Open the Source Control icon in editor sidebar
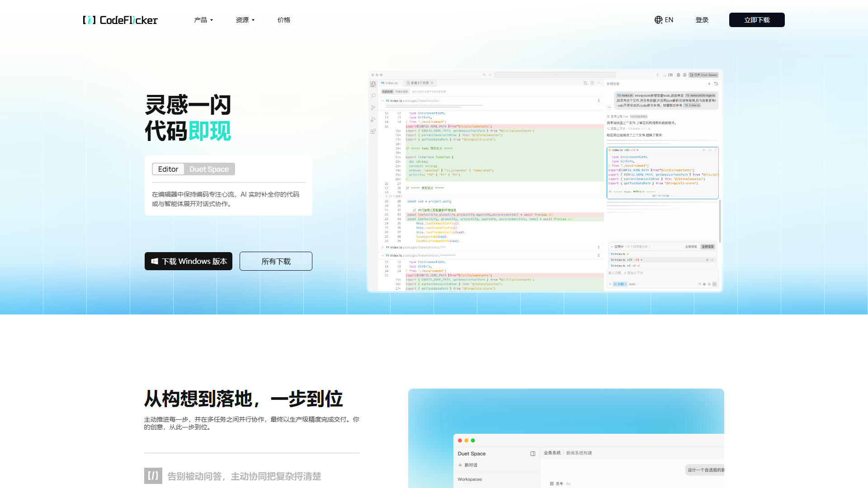Viewport: 868px width, 488px height. point(373,108)
